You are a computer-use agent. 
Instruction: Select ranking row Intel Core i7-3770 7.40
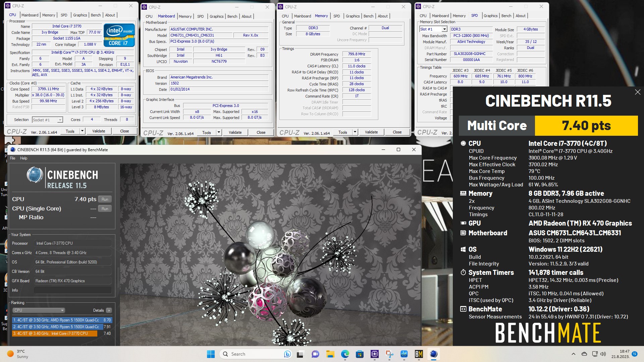click(62, 334)
